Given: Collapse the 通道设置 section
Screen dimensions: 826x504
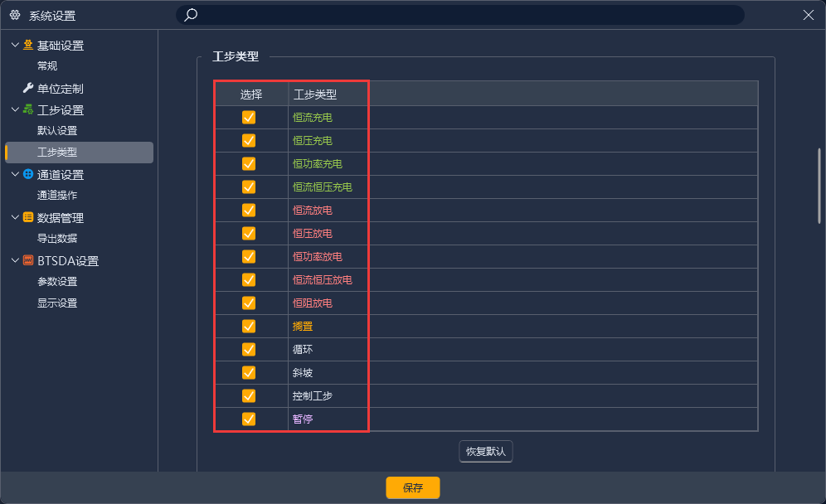Looking at the screenshot, I should click(13, 174).
